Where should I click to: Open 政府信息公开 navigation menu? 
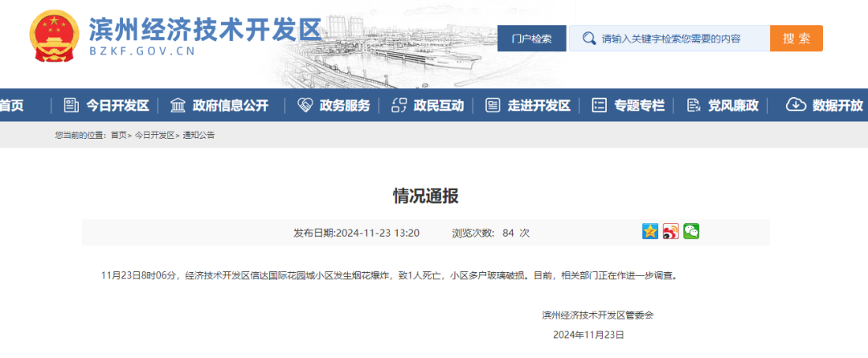click(x=231, y=105)
